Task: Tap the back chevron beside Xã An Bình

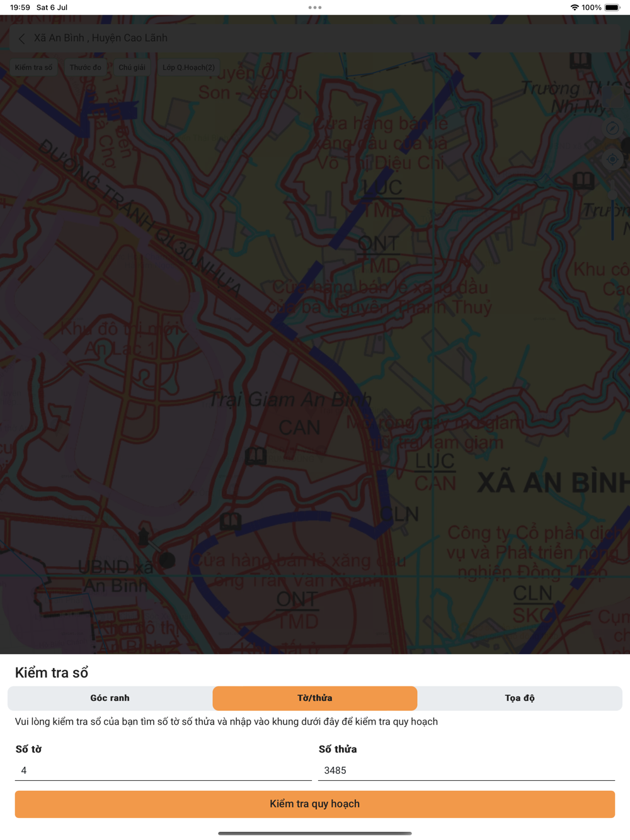Action: (x=22, y=38)
